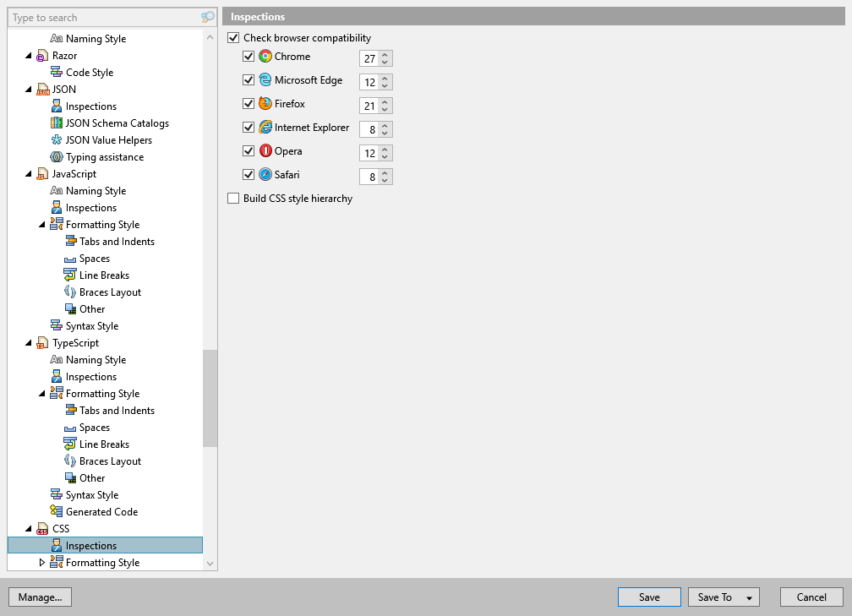
Task: Click JavaScript Tabs and Indents icon
Action: [x=71, y=241]
